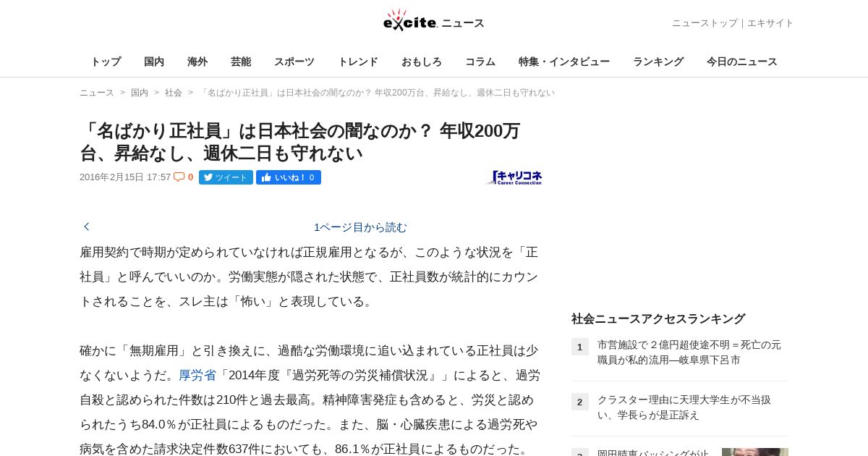Click the left chevron back arrow
This screenshot has height=456, width=868.
pyautogui.click(x=87, y=227)
